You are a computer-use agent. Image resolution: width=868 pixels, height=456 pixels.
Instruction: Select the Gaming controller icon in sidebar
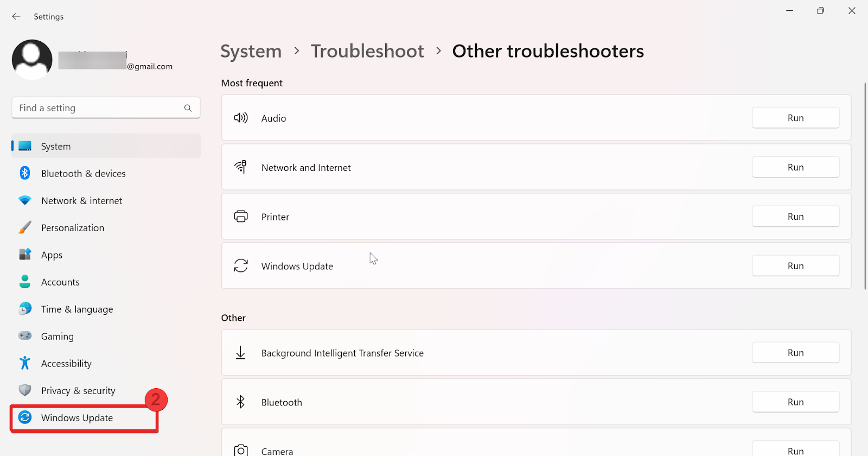click(24, 336)
